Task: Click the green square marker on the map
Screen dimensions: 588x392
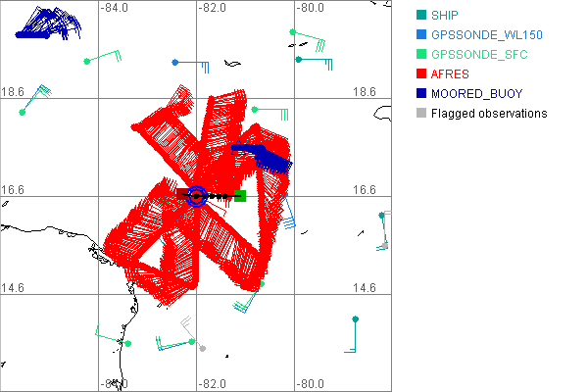Action: click(x=240, y=196)
